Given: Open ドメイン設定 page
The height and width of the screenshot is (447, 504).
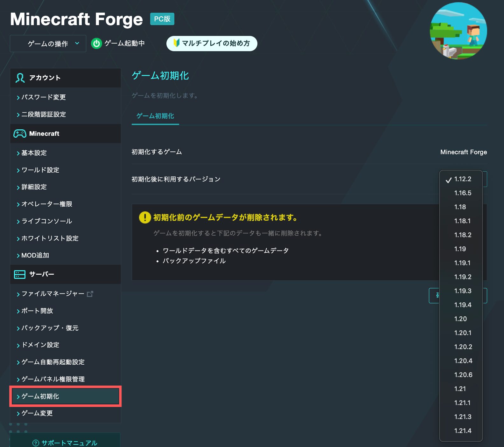Looking at the screenshot, I should click(40, 345).
